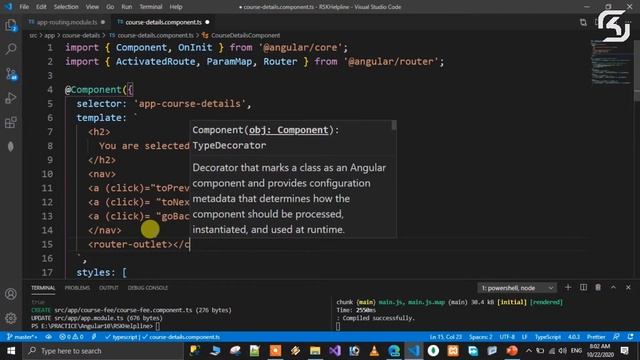Add a new terminal with plus icon
This screenshot has width=640, height=360.
pos(568,288)
